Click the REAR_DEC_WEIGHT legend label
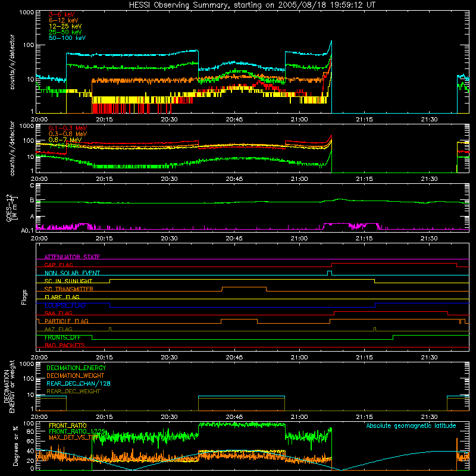This screenshot has height=476, width=476. point(73,392)
